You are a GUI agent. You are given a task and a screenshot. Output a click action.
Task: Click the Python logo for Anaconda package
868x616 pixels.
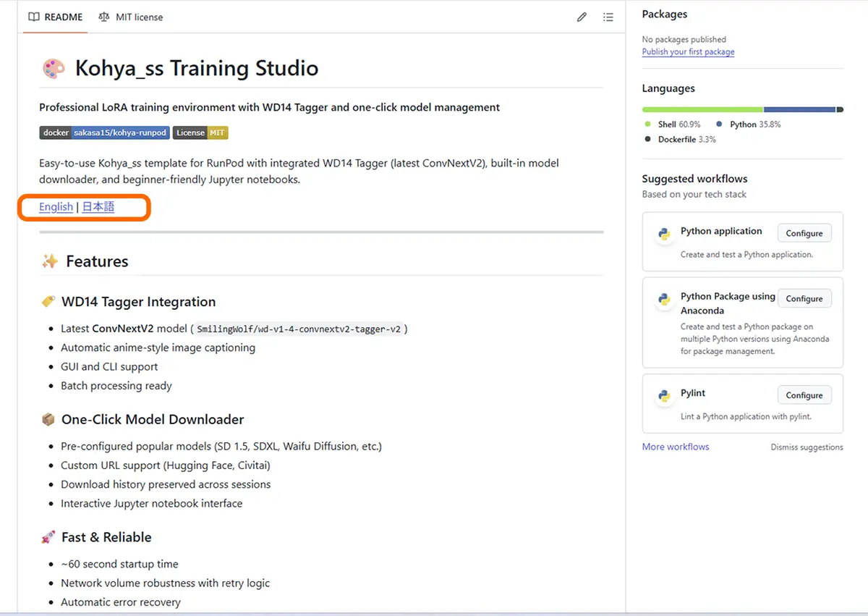pos(663,300)
